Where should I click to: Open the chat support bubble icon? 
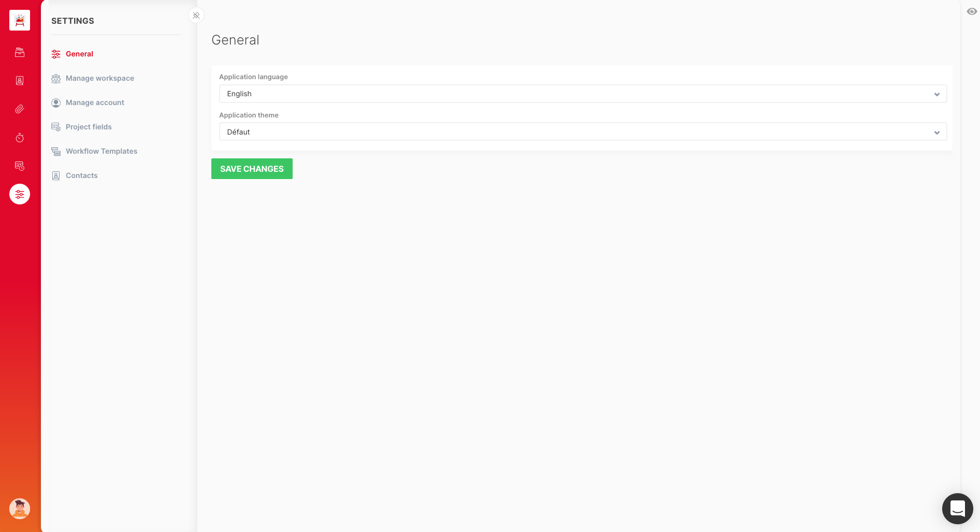pyautogui.click(x=957, y=509)
